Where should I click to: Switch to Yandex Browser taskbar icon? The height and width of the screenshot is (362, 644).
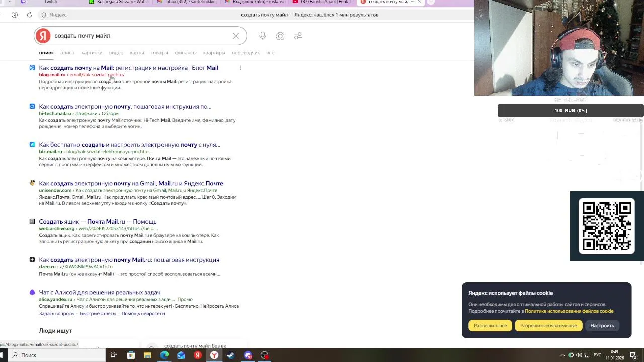click(214, 355)
